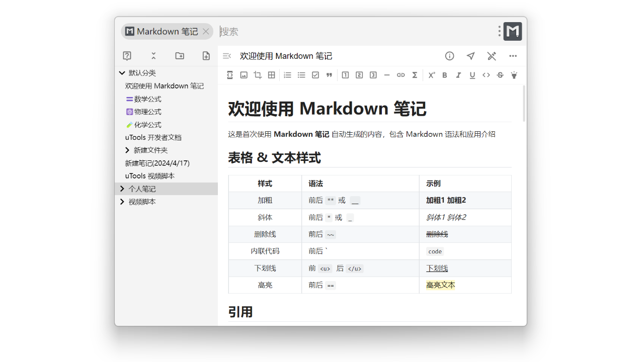This screenshot has width=644, height=362.
Task: Insert a task checklist item
Action: click(x=315, y=75)
